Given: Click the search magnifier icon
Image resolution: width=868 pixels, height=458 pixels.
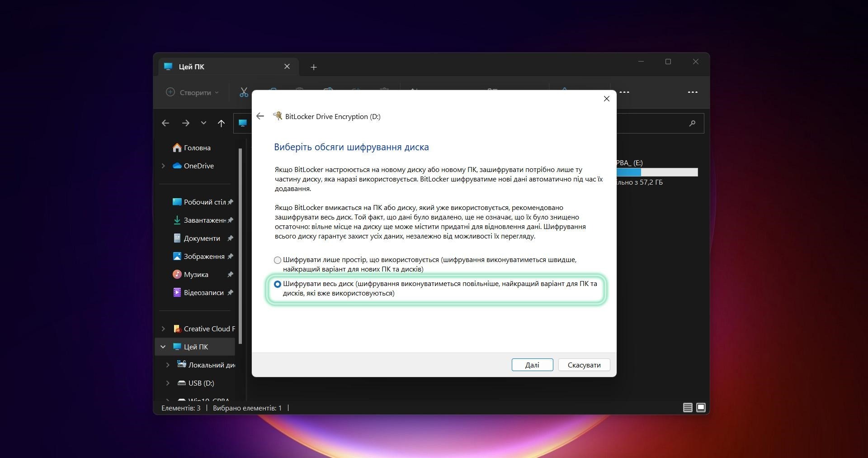Looking at the screenshot, I should click(x=692, y=123).
